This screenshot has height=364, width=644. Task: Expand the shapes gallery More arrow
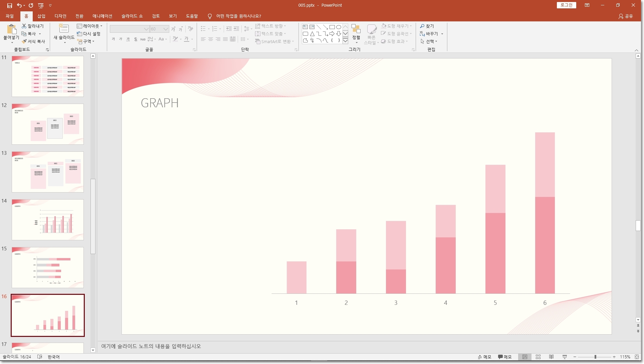pos(345,40)
